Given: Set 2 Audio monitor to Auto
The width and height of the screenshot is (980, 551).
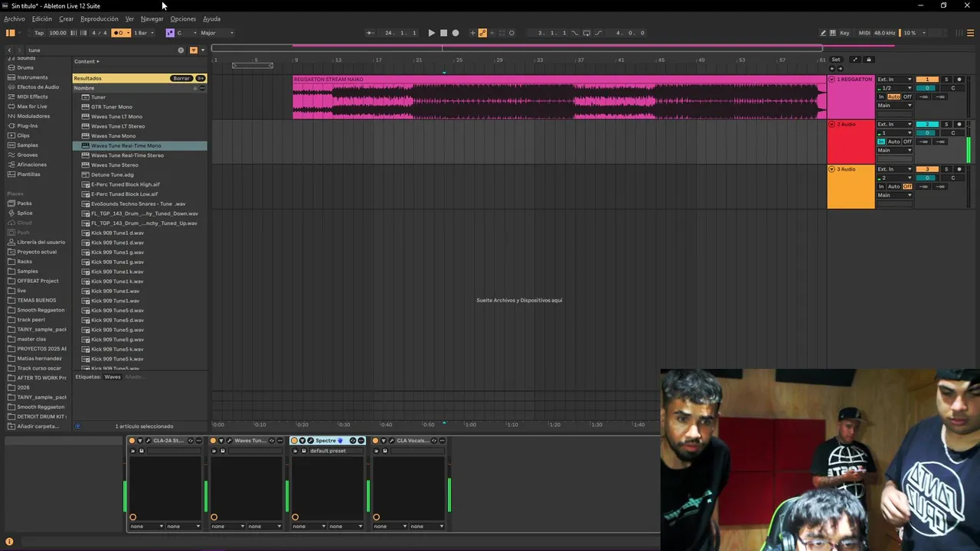Looking at the screenshot, I should point(893,142).
